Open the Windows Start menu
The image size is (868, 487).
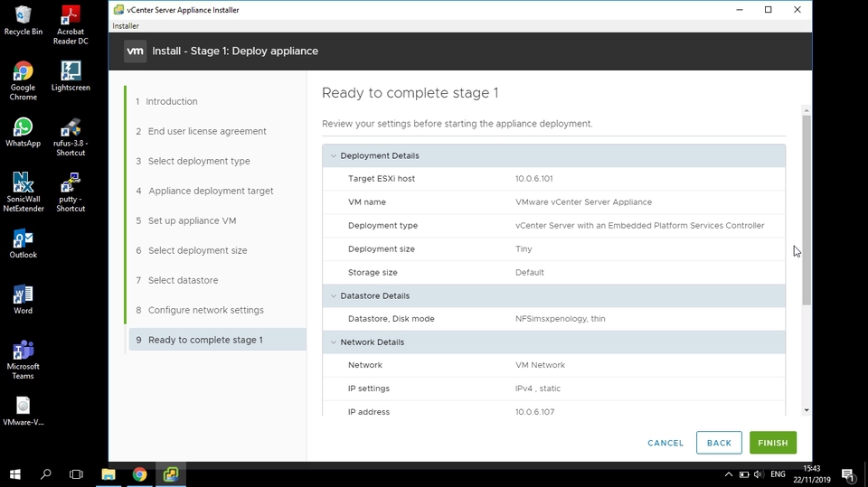15,474
